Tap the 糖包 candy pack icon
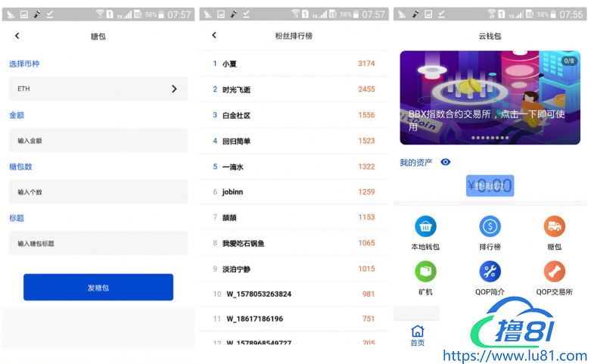The width and height of the screenshot is (591, 364). point(554,226)
